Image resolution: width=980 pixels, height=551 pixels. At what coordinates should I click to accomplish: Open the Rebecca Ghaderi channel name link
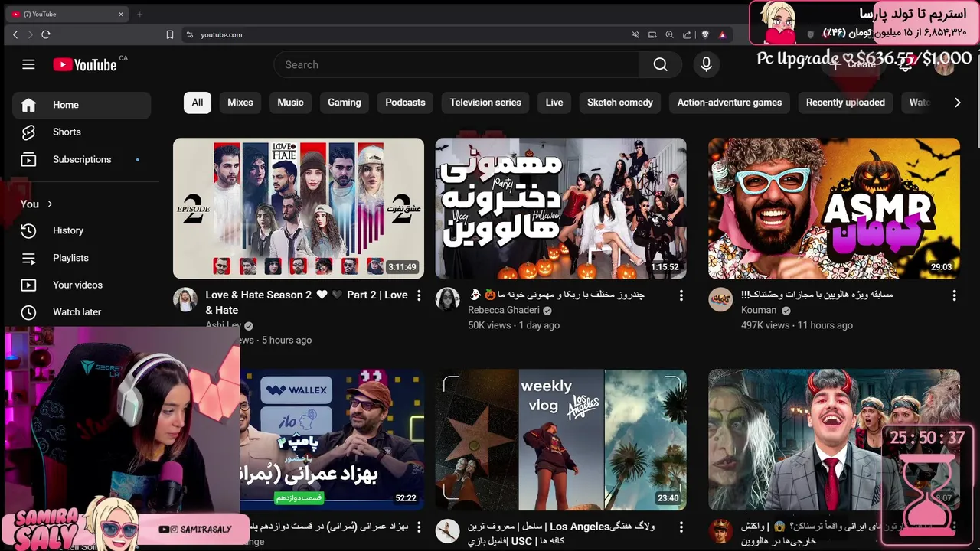click(x=503, y=310)
